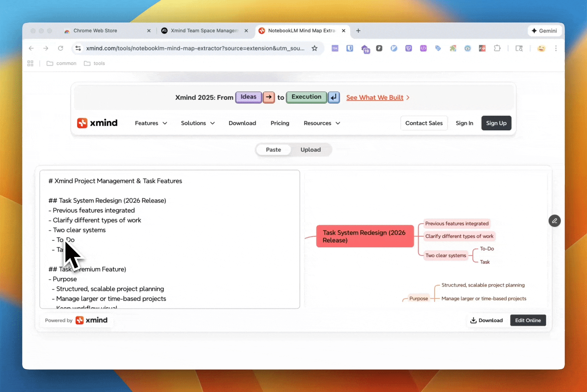Viewport: 587px width, 392px height.
Task: Open the common bookmarks folder
Action: point(61,63)
